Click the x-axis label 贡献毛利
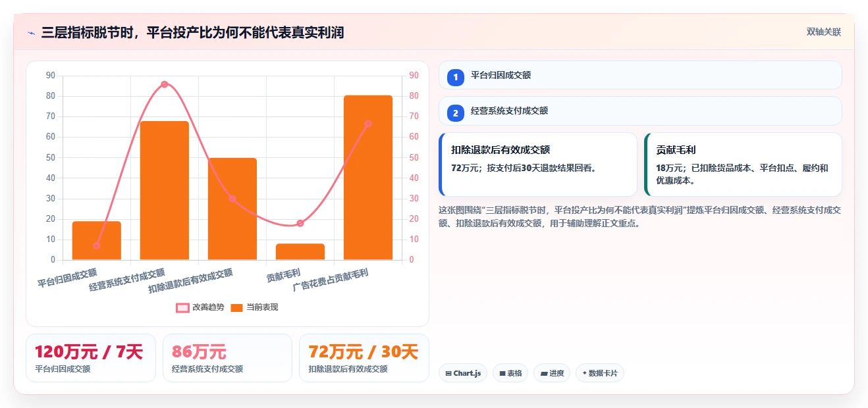This screenshot has width=868, height=408. [284, 276]
